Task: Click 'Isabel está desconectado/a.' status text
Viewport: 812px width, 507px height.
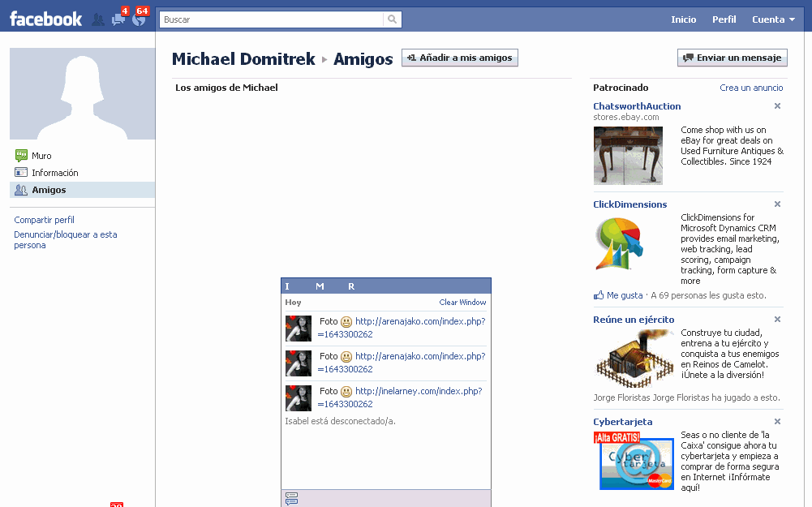Action: [x=340, y=422]
